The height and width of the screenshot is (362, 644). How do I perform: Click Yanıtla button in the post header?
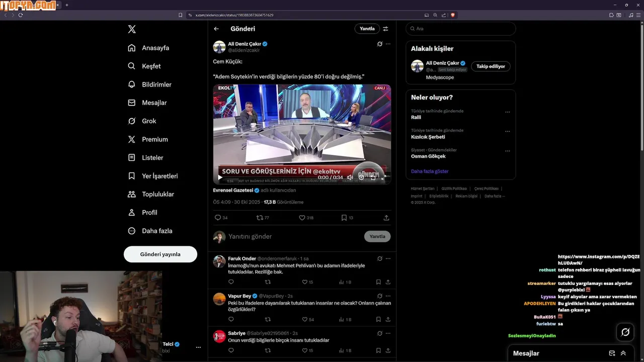pyautogui.click(x=367, y=29)
